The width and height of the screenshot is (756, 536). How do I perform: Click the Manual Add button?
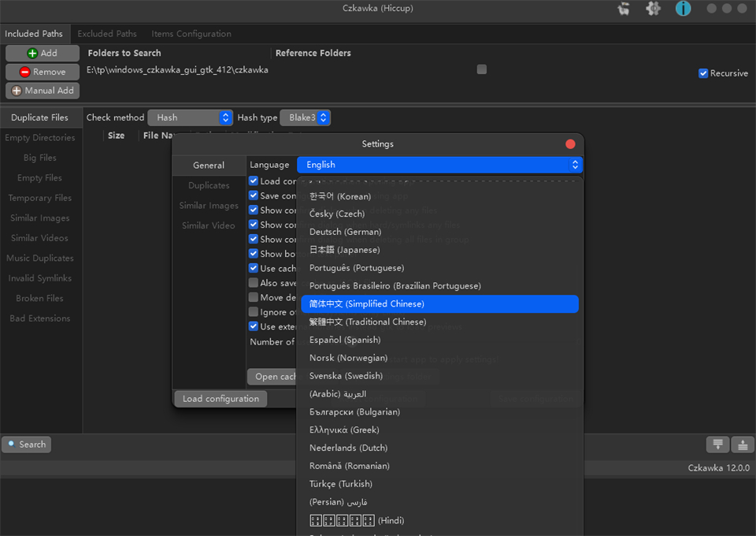pos(43,91)
